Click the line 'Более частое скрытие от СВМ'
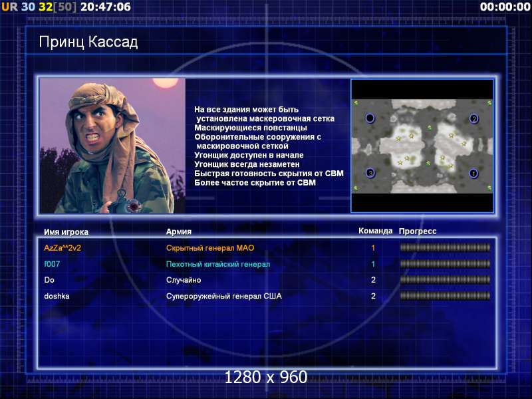 255,183
